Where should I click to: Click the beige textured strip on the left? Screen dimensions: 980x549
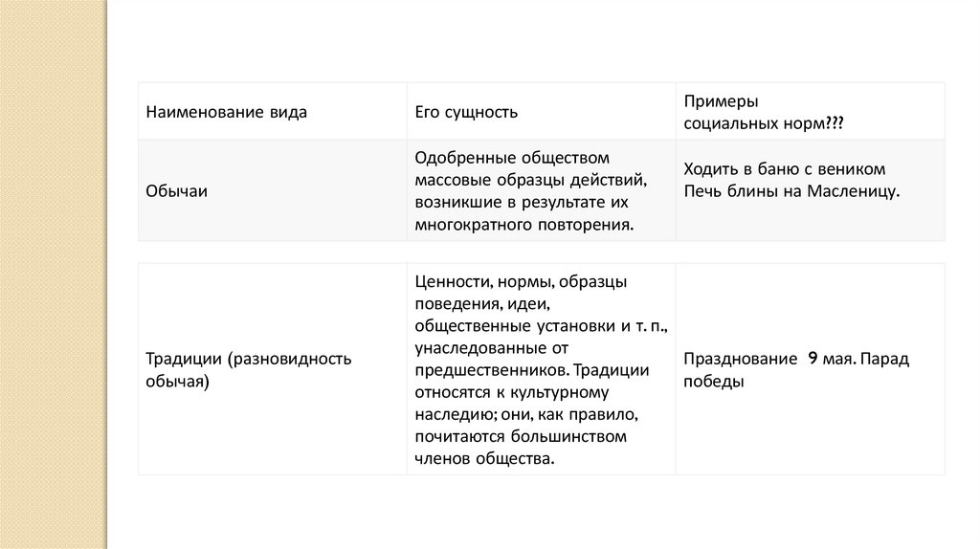(54, 274)
